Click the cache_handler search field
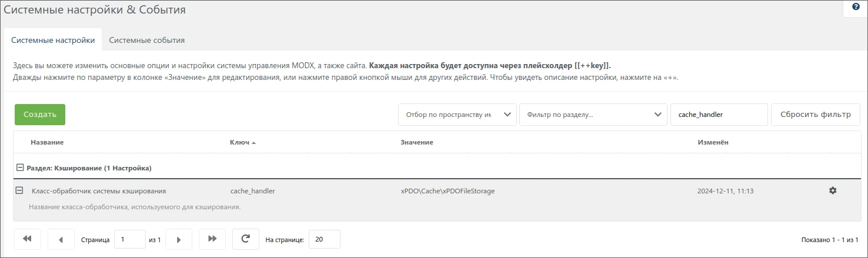The width and height of the screenshot is (868, 258). click(719, 115)
